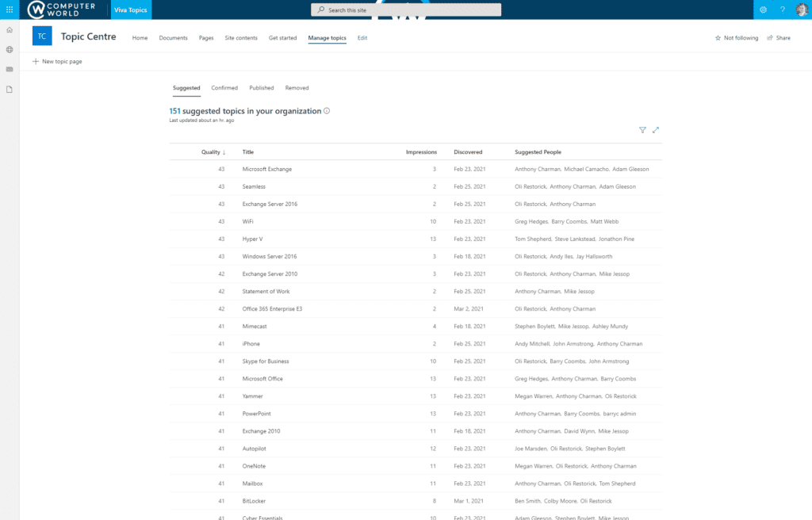Click the TC site logo tile
The width and height of the screenshot is (812, 520).
[x=42, y=36]
